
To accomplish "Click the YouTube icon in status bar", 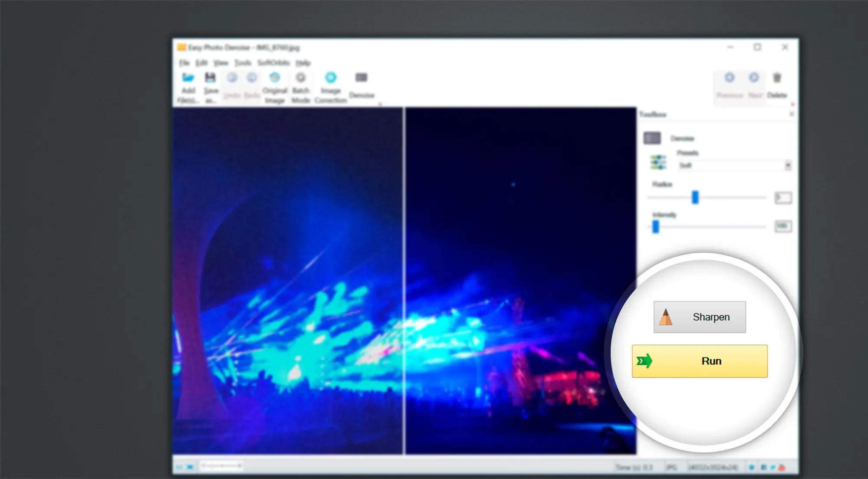I will pos(782,467).
